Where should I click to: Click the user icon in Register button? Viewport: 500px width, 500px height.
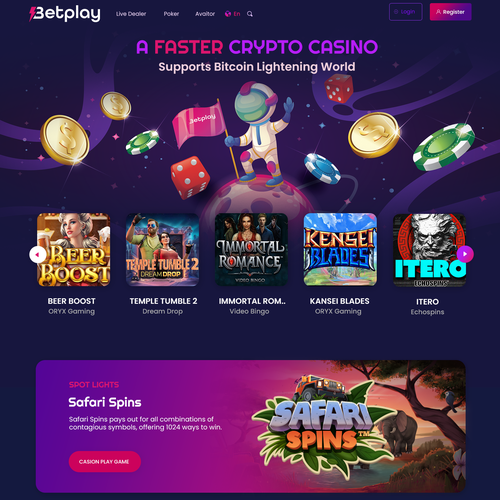tap(438, 12)
